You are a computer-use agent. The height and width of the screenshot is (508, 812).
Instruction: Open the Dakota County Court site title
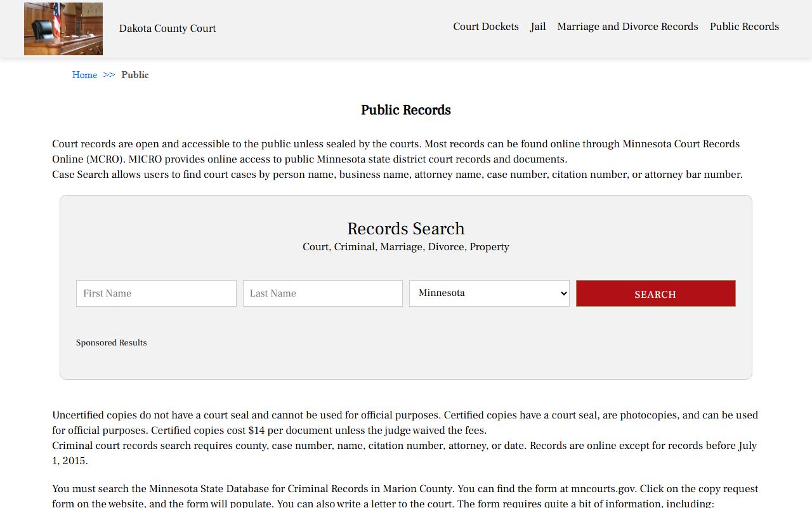tap(167, 29)
